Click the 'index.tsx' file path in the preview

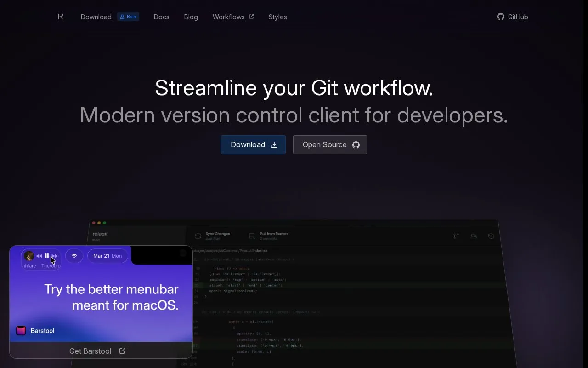tap(260, 251)
